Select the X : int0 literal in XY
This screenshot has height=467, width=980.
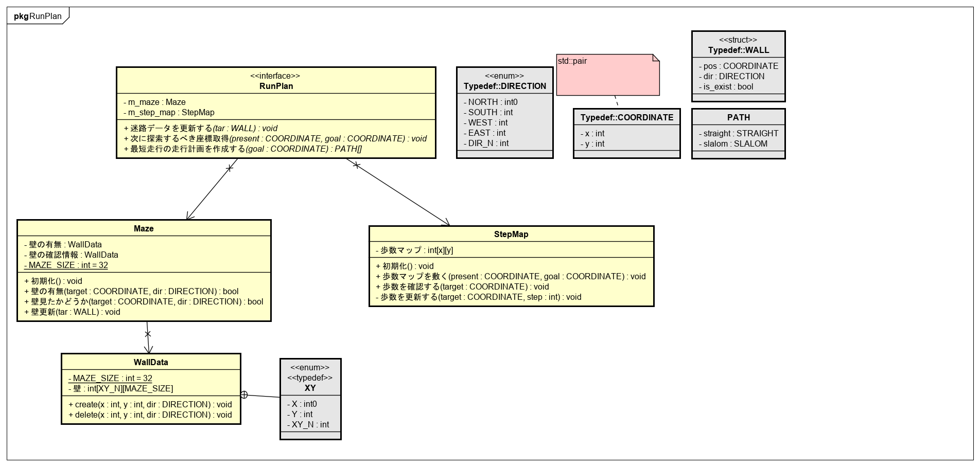302,404
